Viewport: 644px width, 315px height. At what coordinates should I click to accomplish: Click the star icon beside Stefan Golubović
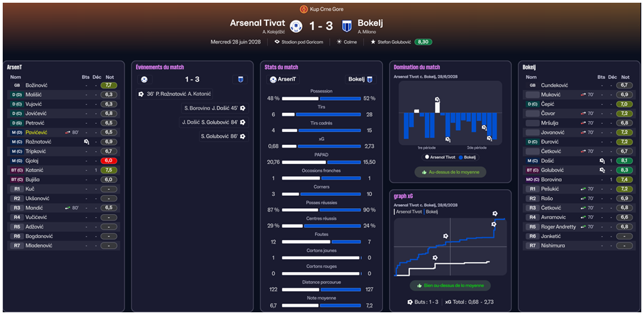(x=373, y=42)
